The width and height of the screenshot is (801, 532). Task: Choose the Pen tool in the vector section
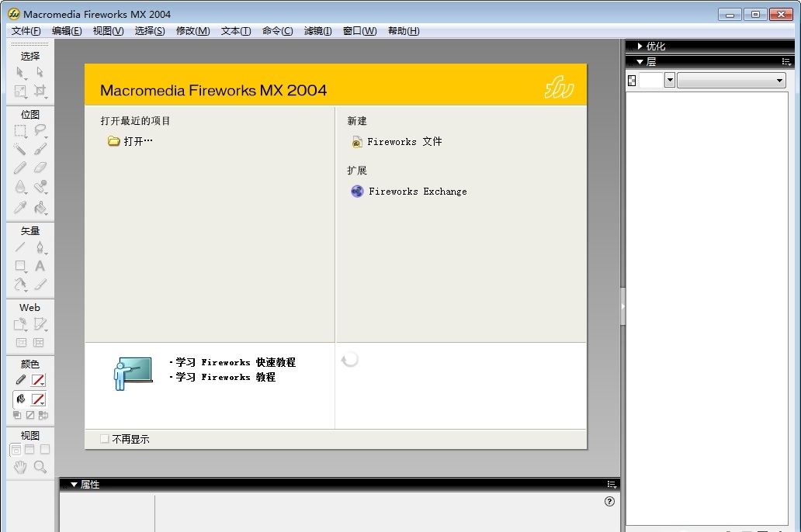tap(40, 247)
